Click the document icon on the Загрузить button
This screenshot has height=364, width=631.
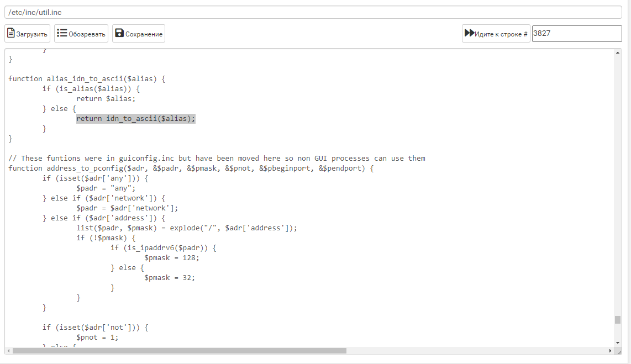tap(11, 34)
